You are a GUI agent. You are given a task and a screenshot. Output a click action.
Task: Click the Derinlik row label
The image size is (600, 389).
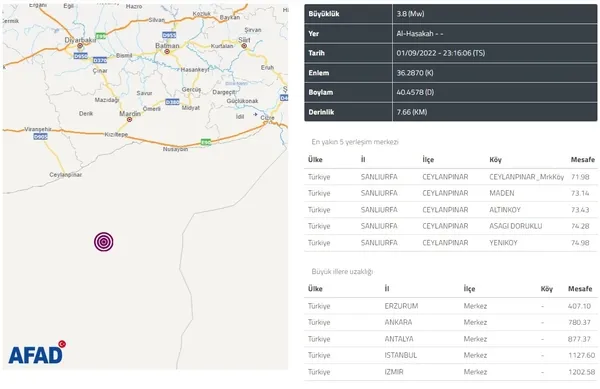321,112
